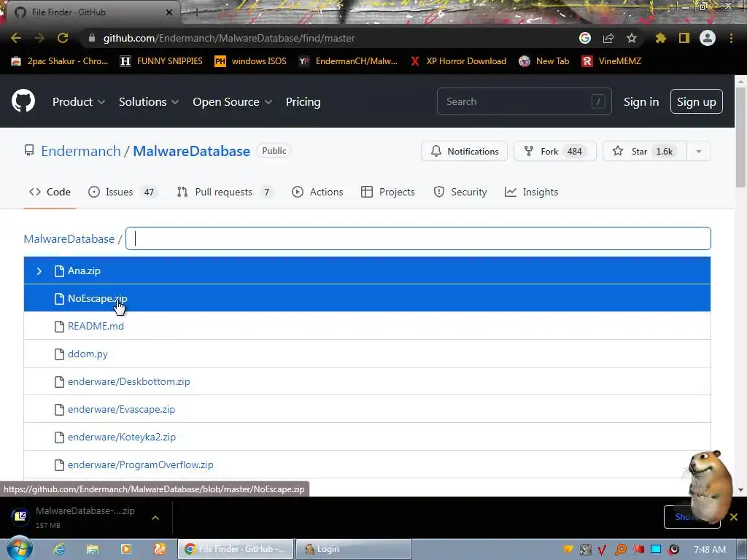Open a new browser tab
The height and width of the screenshot is (560, 747).
pos(196,12)
